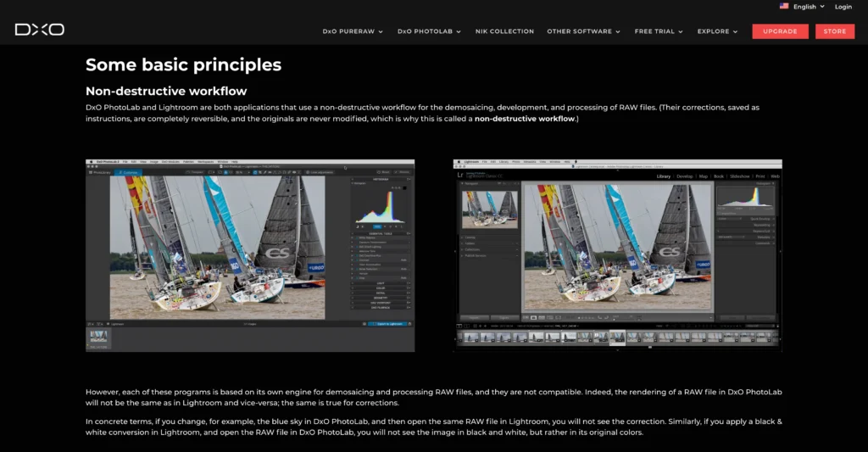Expand the DxO PureRAW menu

353,31
